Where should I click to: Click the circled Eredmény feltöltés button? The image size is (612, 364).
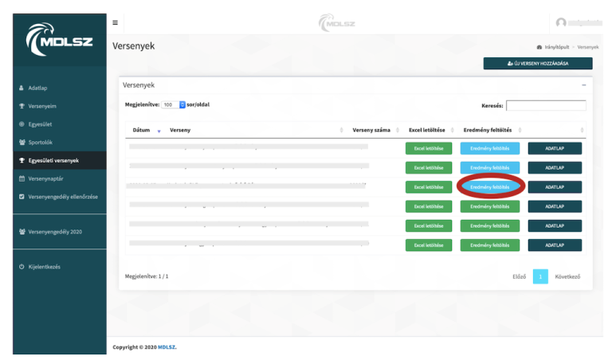[489, 187]
